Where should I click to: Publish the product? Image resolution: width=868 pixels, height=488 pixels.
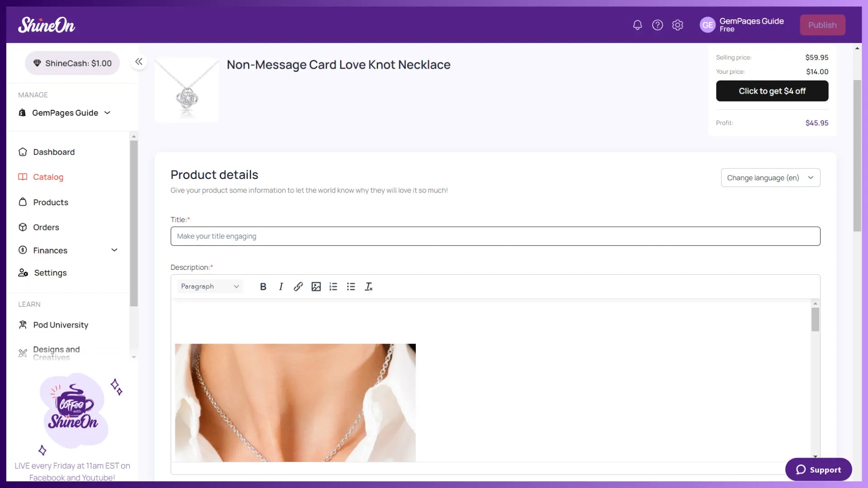[822, 25]
